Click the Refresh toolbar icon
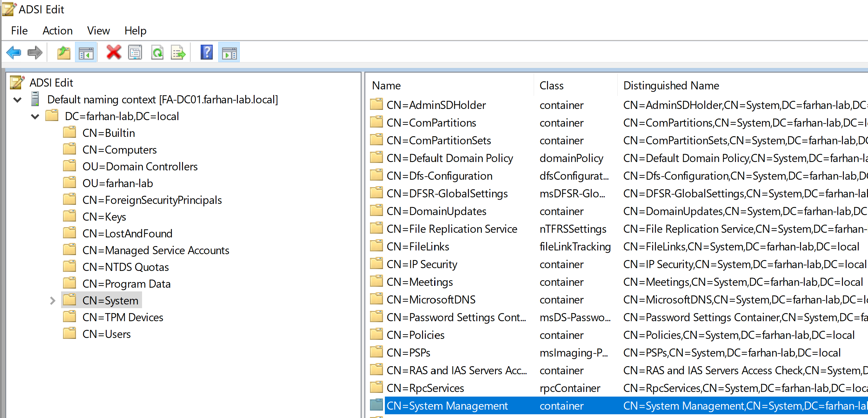This screenshot has height=418, width=868. [x=157, y=52]
